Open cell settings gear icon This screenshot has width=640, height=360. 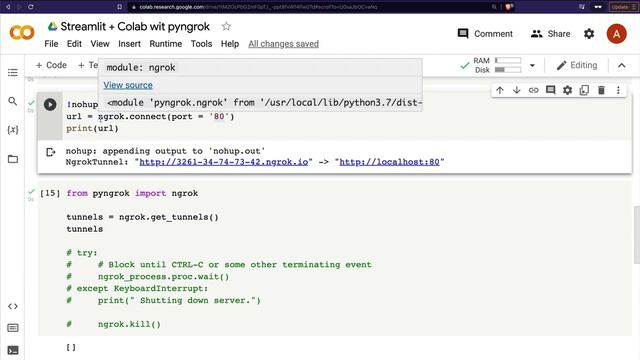click(x=567, y=90)
